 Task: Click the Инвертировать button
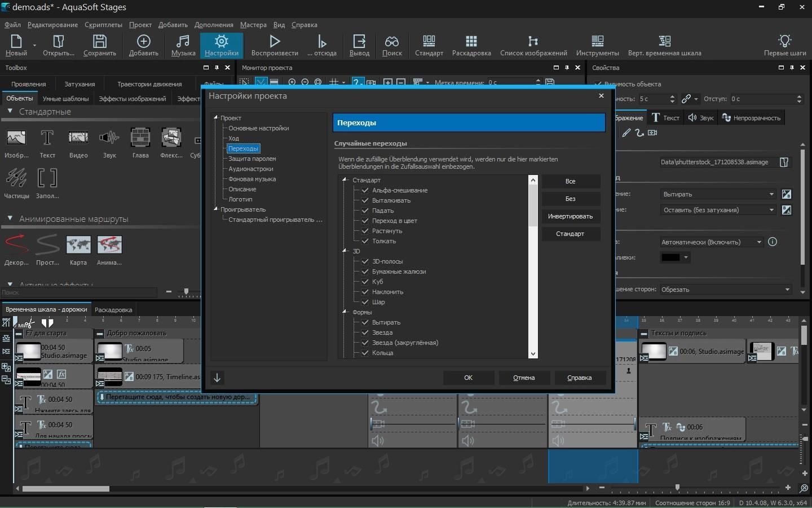(571, 216)
